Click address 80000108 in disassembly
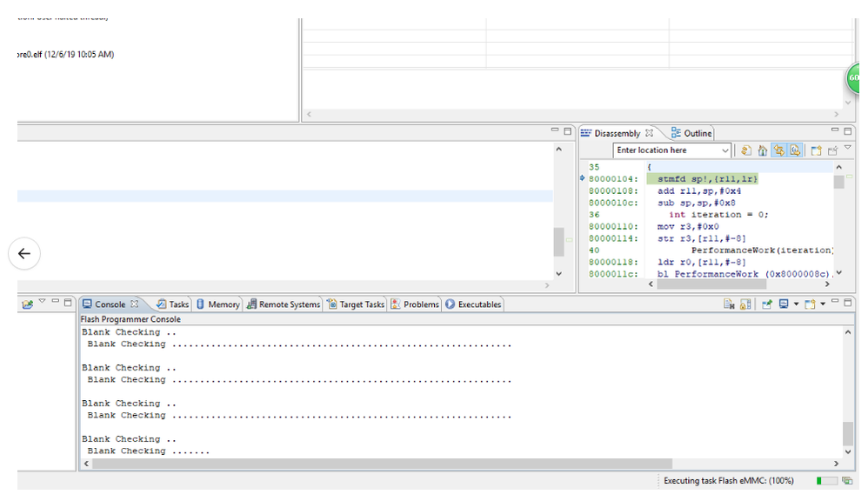The image size is (868, 501). 613,191
